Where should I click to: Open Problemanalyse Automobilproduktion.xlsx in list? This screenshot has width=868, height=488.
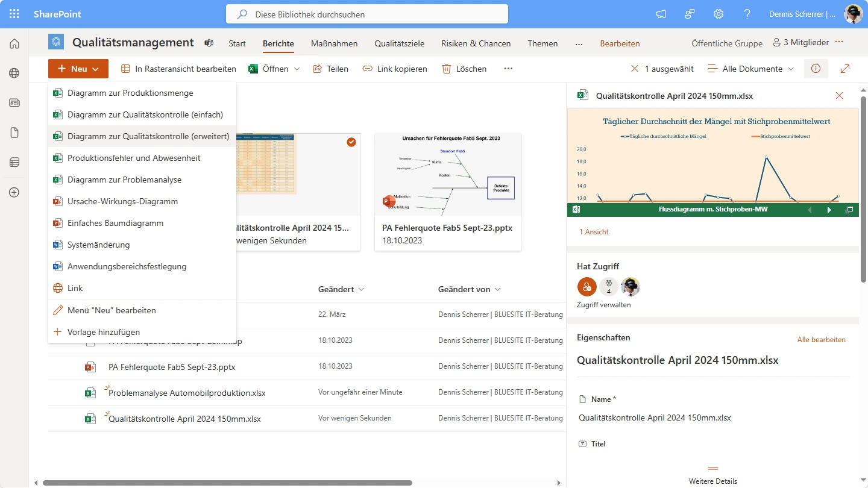pos(187,393)
